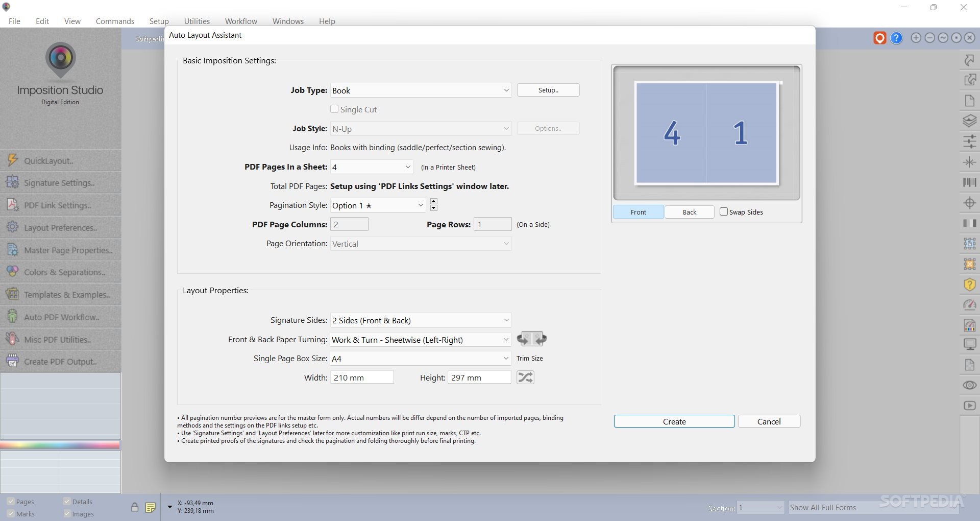Viewport: 980px width, 521px height.
Task: Click the imposition sheet preview thumbnail
Action: [x=706, y=133]
